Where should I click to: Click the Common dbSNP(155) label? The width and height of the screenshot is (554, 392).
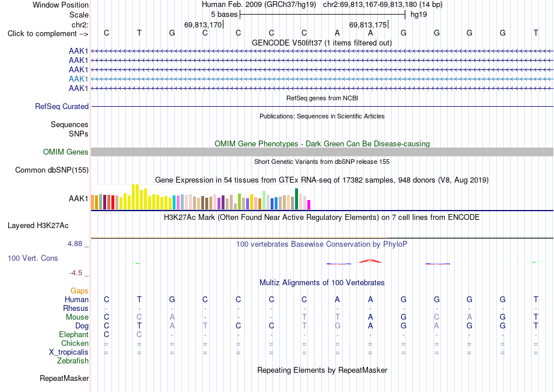(x=52, y=170)
